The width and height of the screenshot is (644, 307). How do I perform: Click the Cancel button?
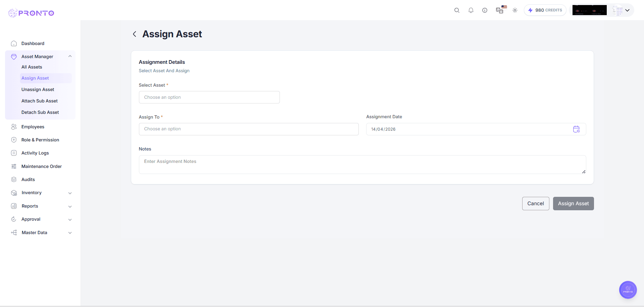(x=536, y=203)
